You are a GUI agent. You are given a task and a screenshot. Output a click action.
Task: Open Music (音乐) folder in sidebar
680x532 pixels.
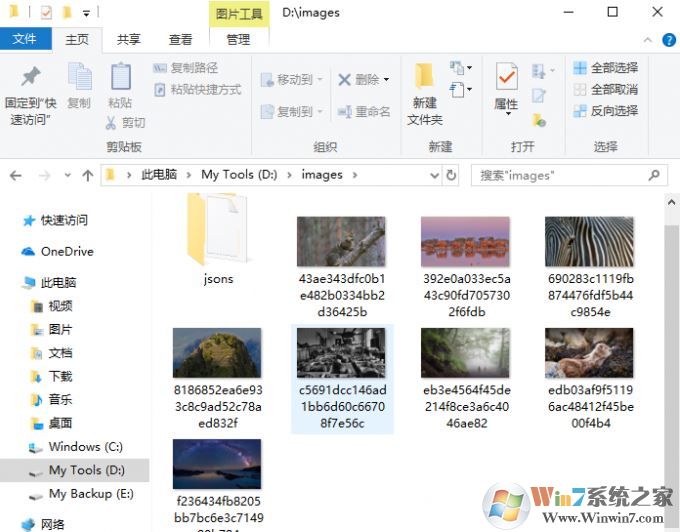pyautogui.click(x=52, y=399)
